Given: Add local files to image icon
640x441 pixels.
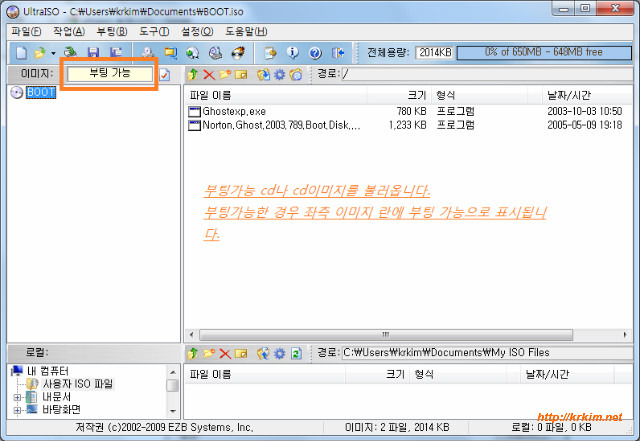Looking at the screenshot, I should 263,353.
